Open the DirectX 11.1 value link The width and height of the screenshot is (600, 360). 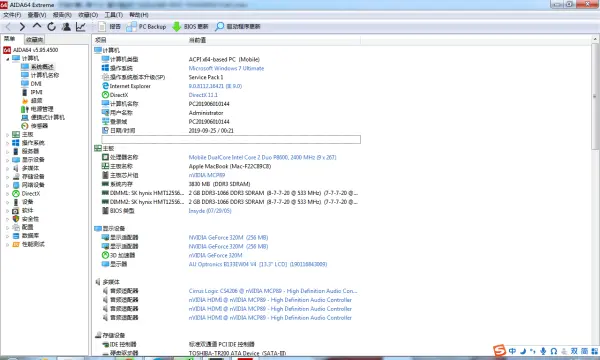click(203, 95)
